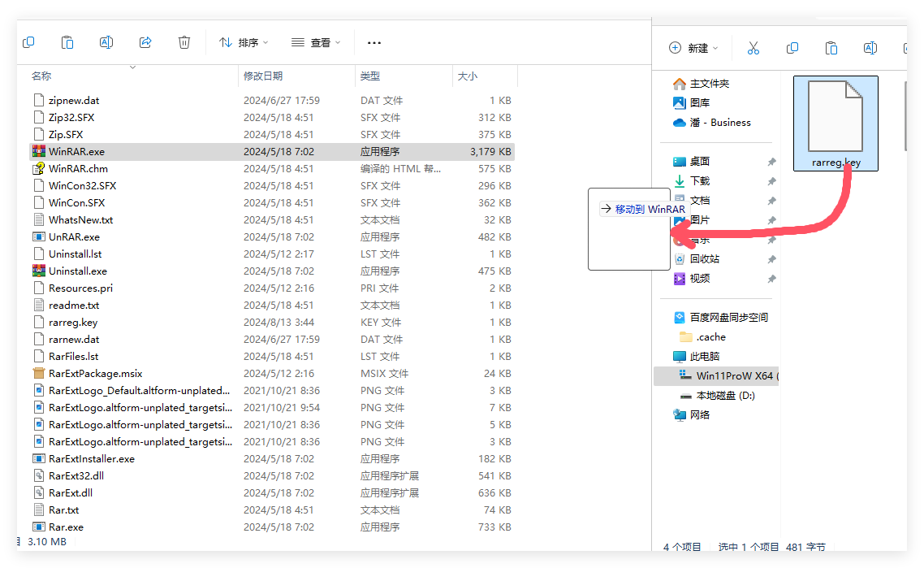Viewport: 924px width, 568px height.
Task: Select the Zip.SFX file row
Action: [272, 134]
